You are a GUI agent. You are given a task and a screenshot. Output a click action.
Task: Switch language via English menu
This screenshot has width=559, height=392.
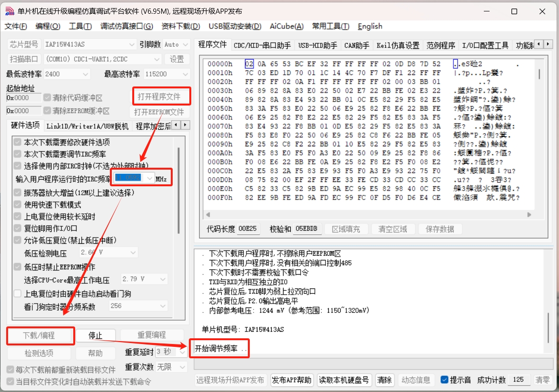tap(370, 26)
